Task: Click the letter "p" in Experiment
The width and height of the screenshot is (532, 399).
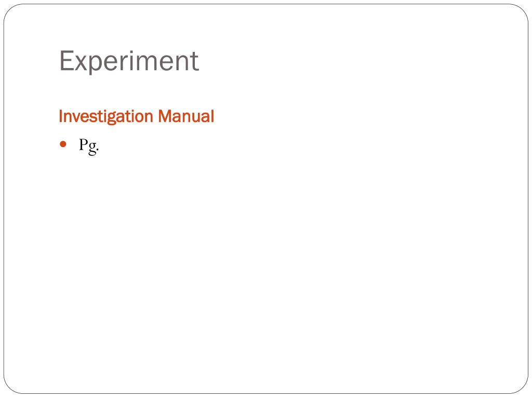Action: pos(96,66)
